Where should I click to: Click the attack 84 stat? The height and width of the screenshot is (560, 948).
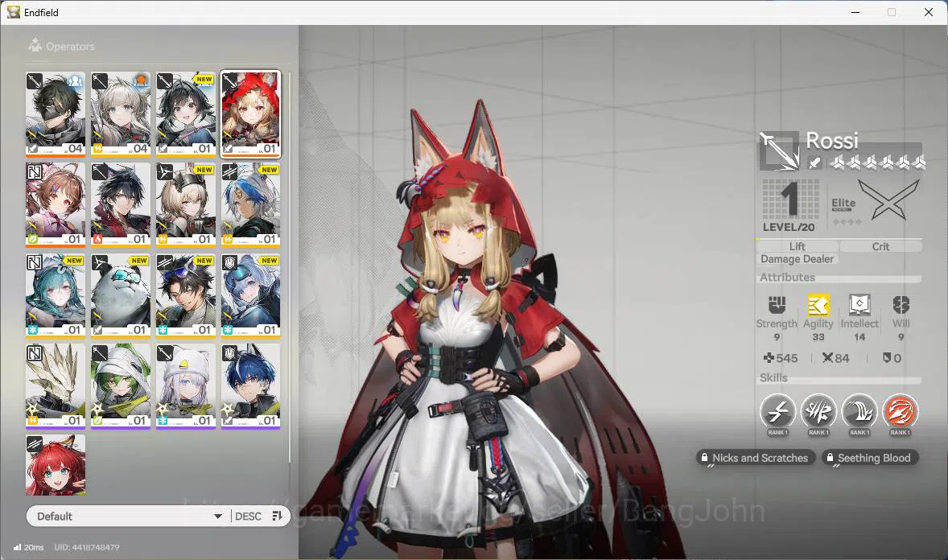(x=835, y=358)
